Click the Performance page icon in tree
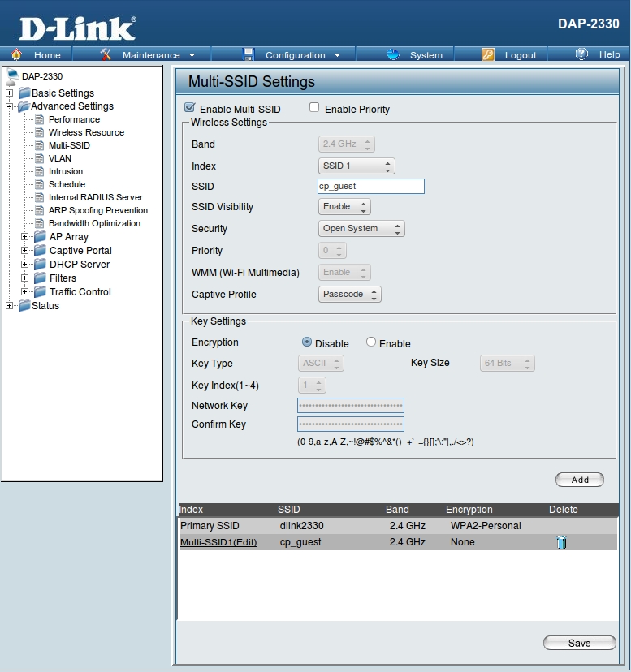631x672 pixels. coord(39,119)
